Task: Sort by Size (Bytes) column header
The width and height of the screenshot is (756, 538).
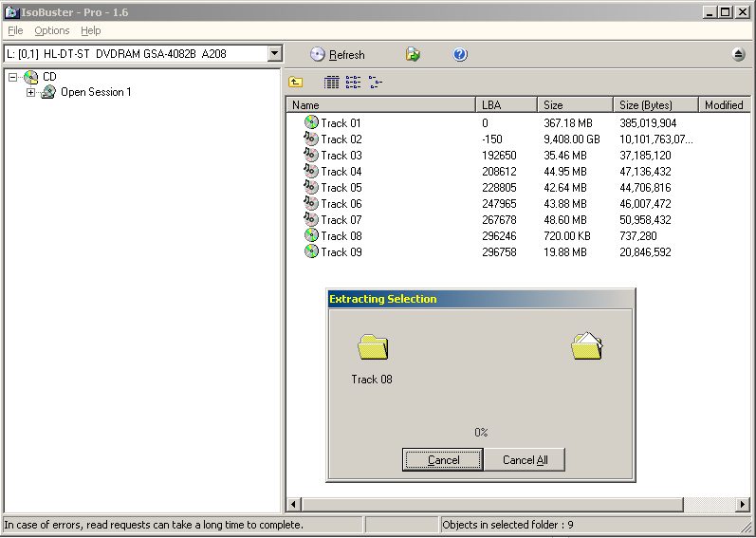Action: (x=655, y=105)
